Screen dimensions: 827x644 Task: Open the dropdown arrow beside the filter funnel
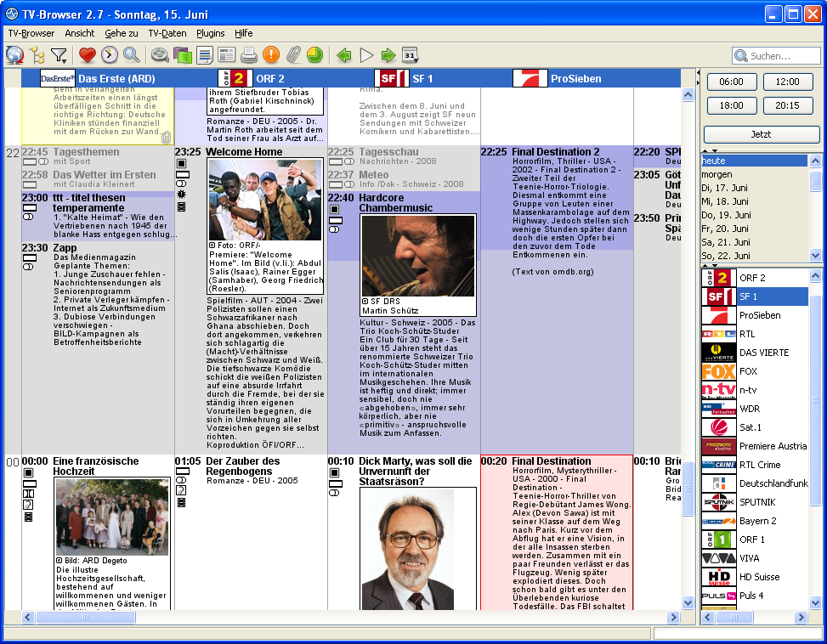65,60
